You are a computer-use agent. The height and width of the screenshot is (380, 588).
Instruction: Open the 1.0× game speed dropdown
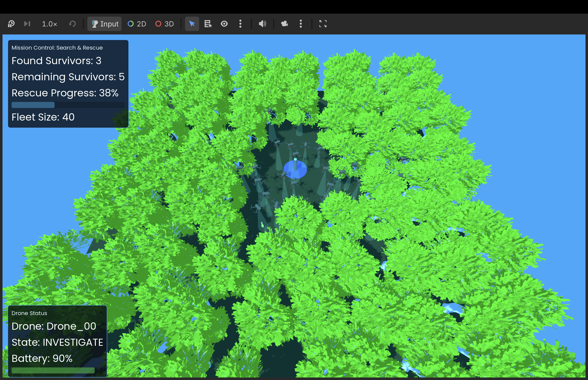pos(49,24)
